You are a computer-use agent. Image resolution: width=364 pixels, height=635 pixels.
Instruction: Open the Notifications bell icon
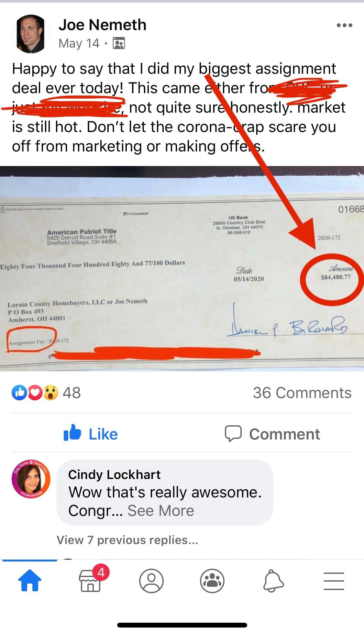(x=273, y=581)
